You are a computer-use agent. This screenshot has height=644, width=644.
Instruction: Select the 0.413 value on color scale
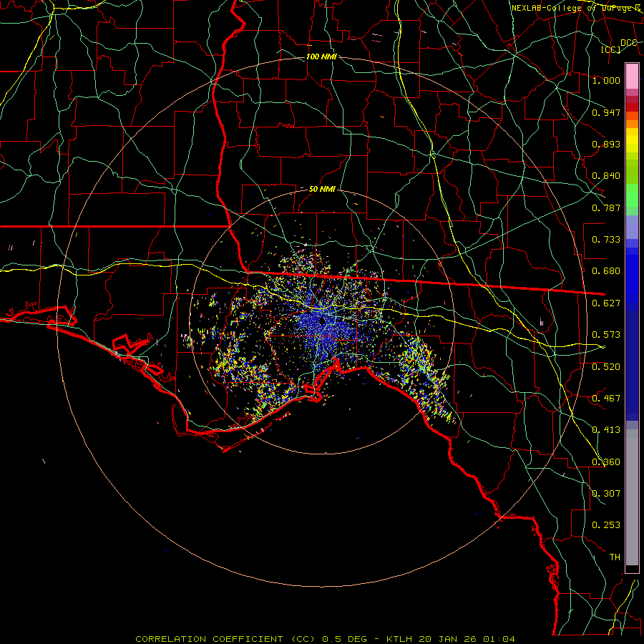[606, 430]
